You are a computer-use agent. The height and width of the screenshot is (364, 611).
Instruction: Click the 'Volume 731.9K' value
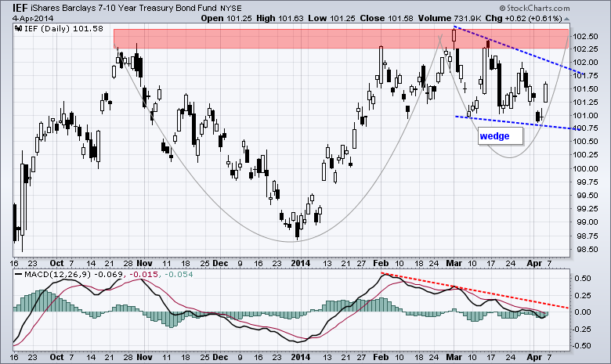point(450,18)
